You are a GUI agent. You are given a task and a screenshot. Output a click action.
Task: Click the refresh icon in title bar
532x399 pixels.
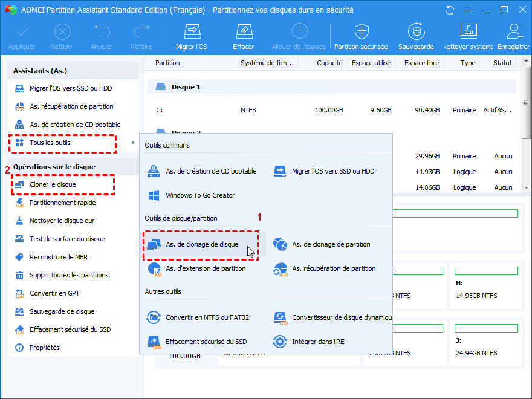point(450,10)
